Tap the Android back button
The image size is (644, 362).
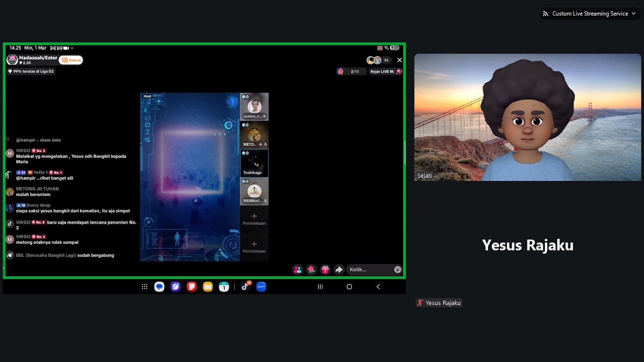click(378, 287)
